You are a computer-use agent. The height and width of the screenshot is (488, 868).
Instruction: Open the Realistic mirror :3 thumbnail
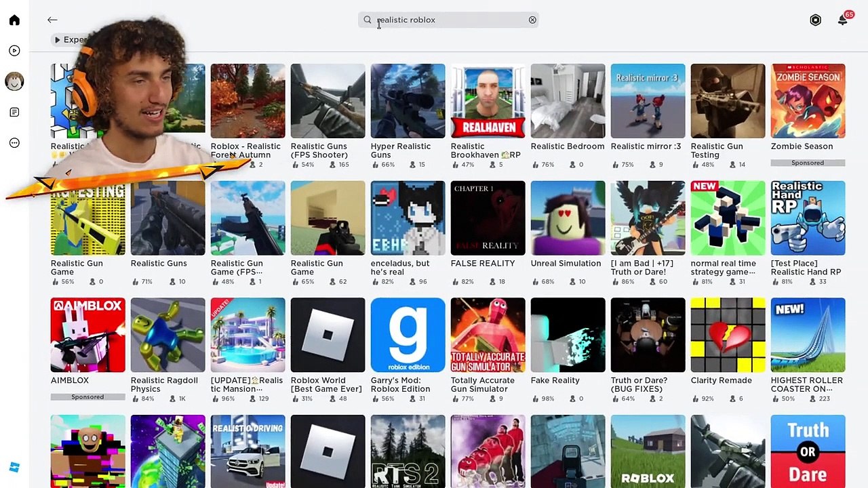[x=648, y=101]
